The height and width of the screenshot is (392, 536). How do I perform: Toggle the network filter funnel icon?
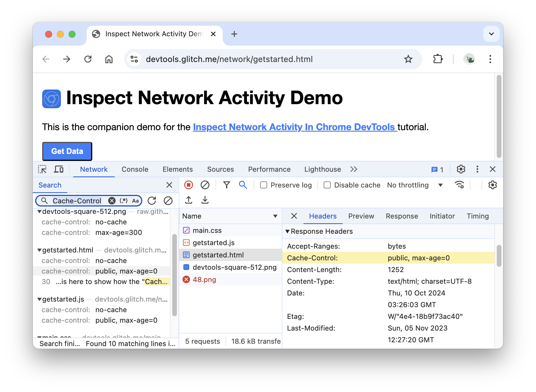226,185
